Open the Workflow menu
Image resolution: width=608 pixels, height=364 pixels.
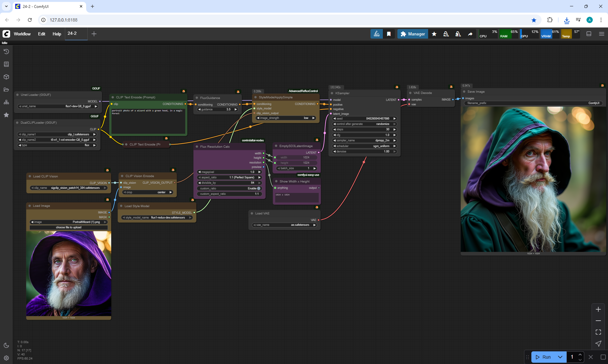pyautogui.click(x=22, y=34)
